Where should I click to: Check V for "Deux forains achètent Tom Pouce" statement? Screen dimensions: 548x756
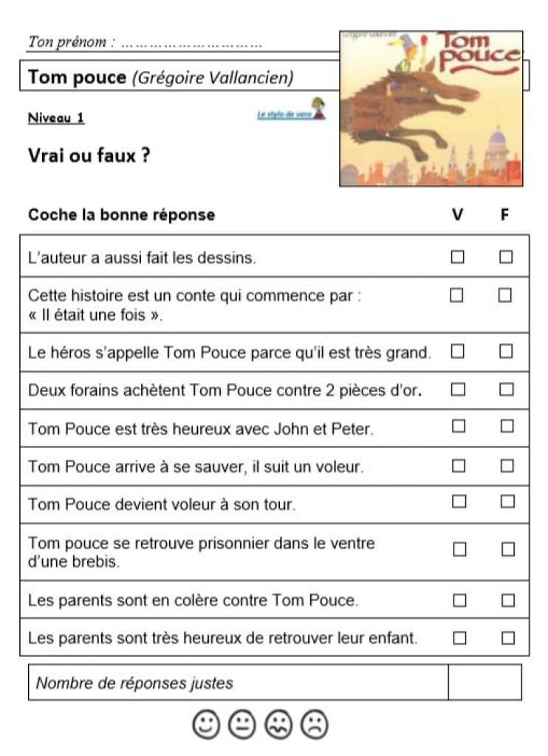[x=458, y=389]
